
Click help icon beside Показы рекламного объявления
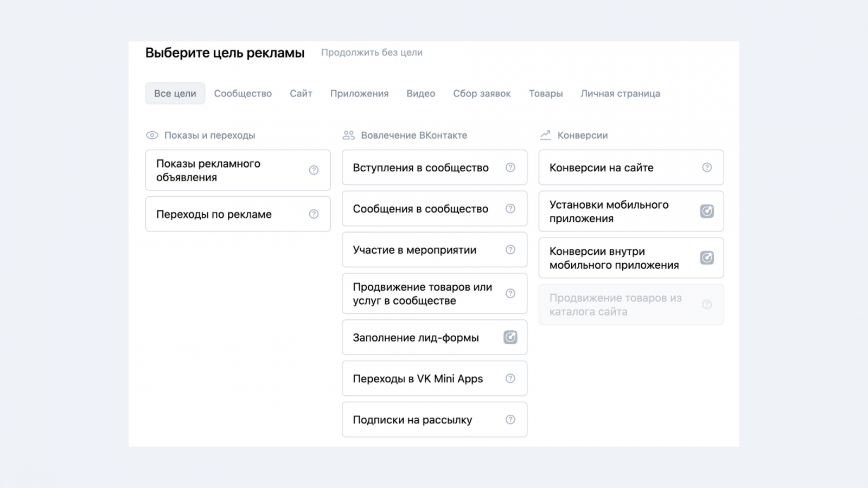(314, 170)
